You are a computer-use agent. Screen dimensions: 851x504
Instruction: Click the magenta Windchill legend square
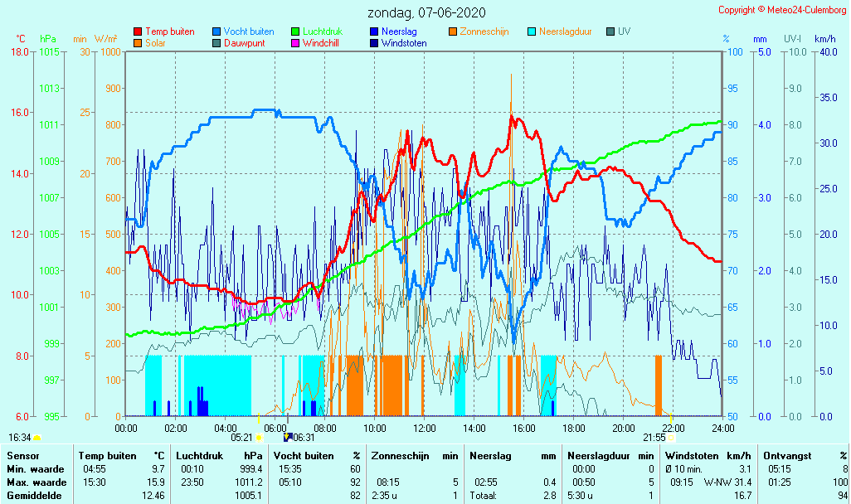tap(295, 43)
